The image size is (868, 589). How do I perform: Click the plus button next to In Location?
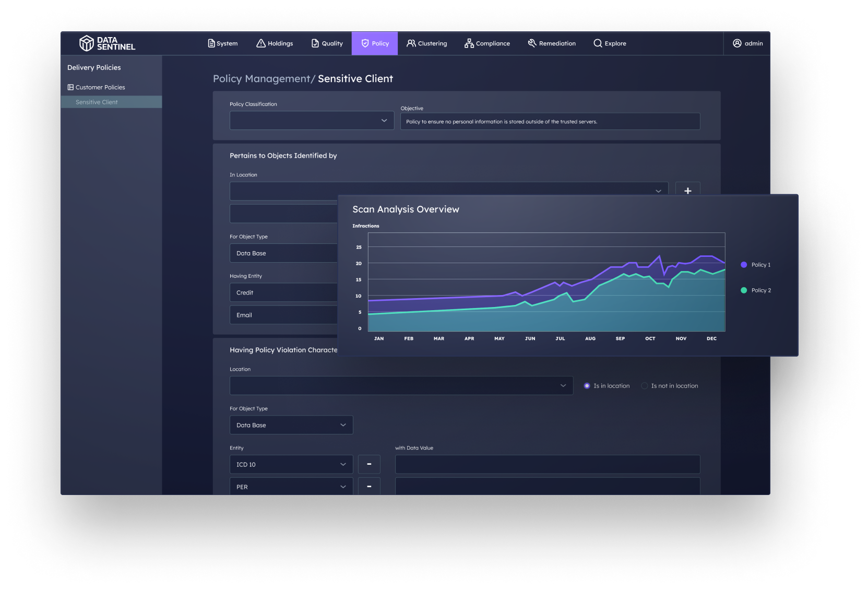[x=688, y=190]
